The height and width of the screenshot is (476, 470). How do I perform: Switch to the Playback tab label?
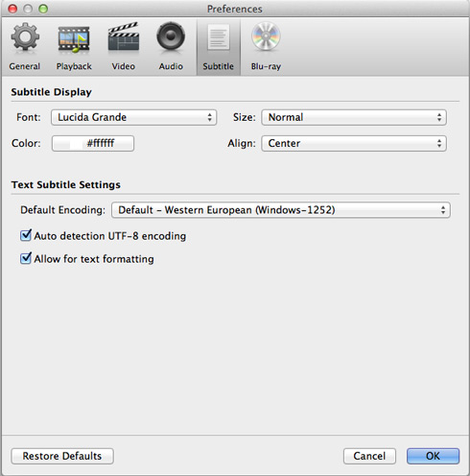[x=74, y=66]
